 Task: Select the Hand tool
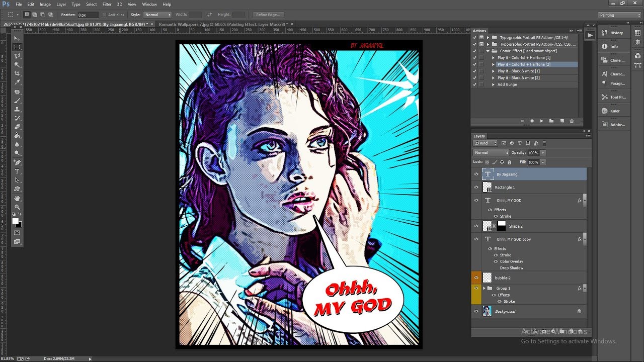tap(17, 198)
